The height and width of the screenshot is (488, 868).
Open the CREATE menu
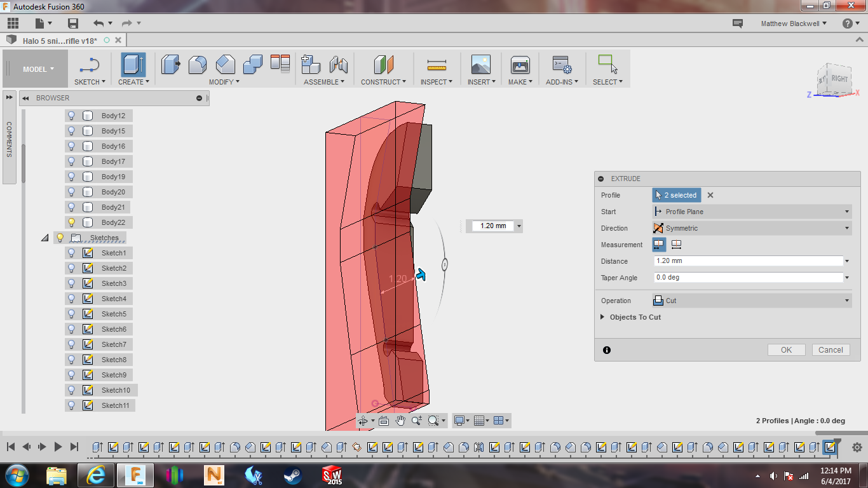click(133, 82)
